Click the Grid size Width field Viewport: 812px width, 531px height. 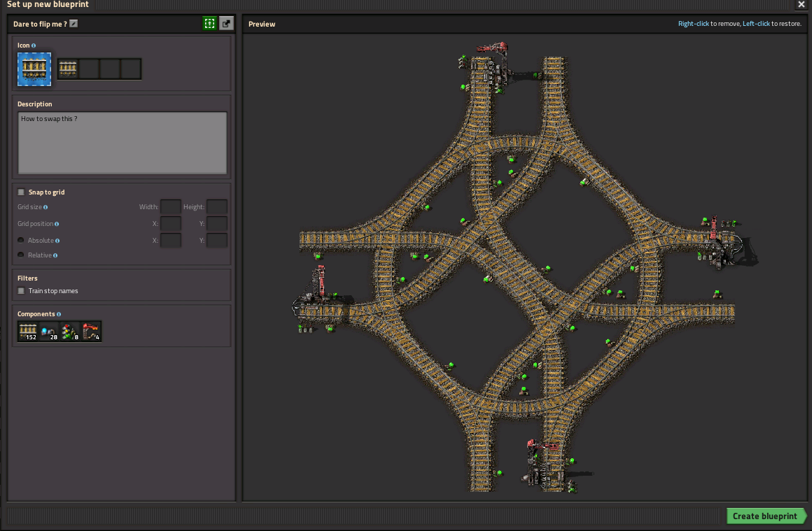(170, 207)
